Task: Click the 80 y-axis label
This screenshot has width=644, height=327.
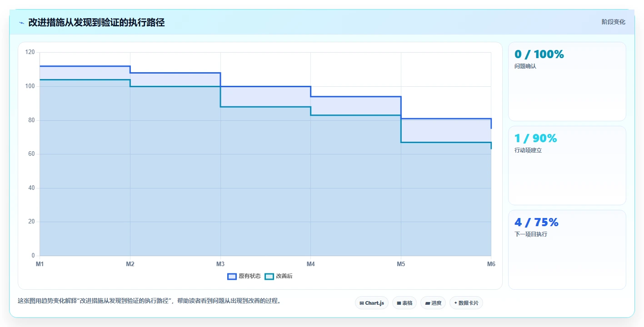Action: (x=31, y=120)
